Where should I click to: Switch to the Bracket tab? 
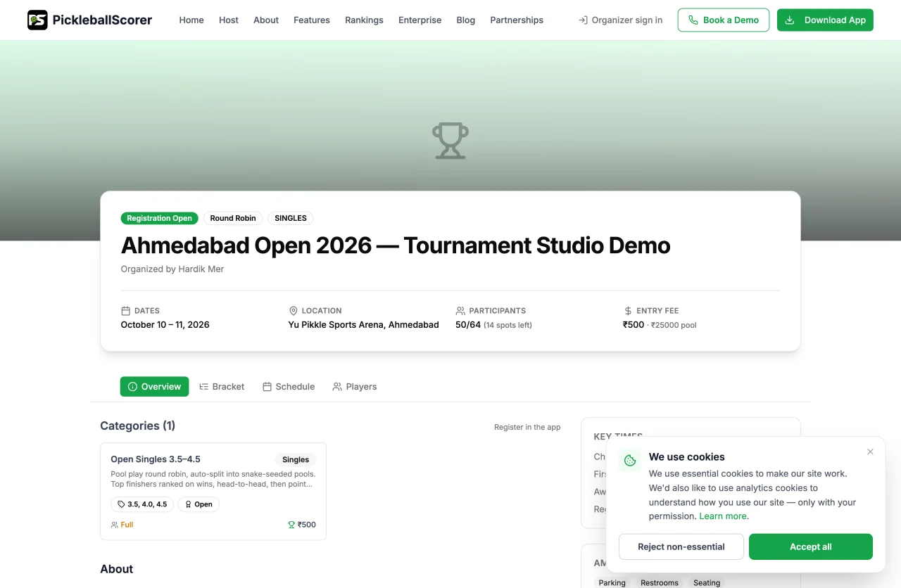coord(222,387)
